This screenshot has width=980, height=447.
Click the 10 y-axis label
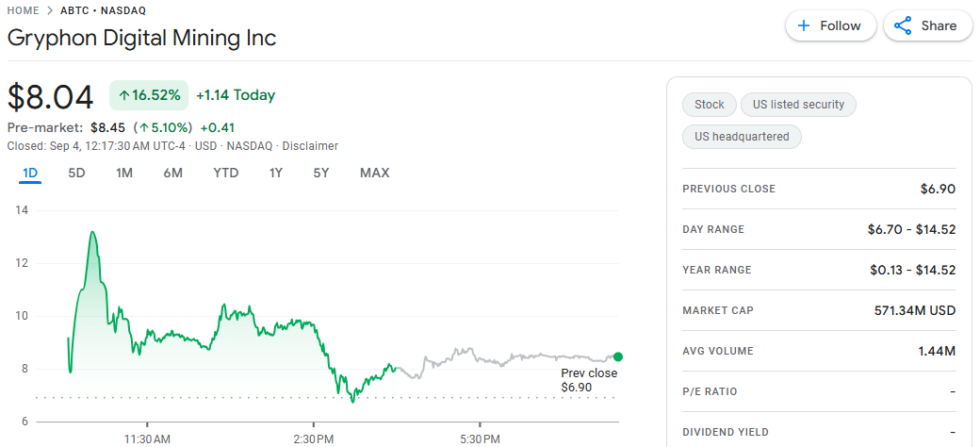click(22, 316)
